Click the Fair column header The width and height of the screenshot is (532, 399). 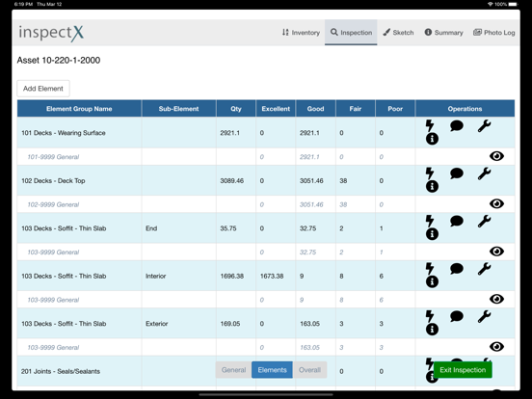(x=356, y=109)
